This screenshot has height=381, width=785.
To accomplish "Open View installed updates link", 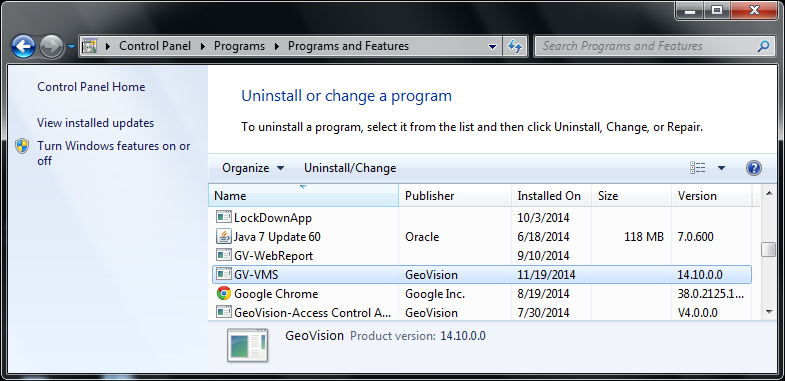I will coord(96,123).
